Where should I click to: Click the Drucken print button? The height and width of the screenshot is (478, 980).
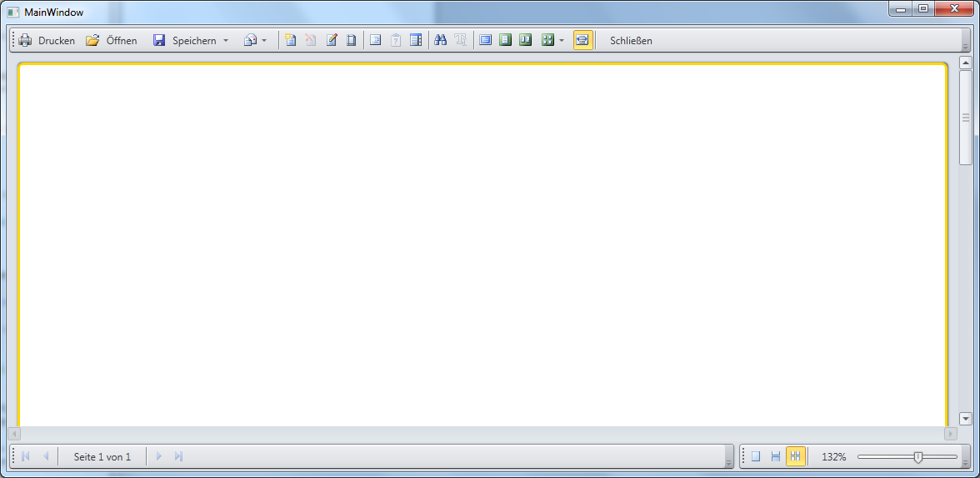47,41
